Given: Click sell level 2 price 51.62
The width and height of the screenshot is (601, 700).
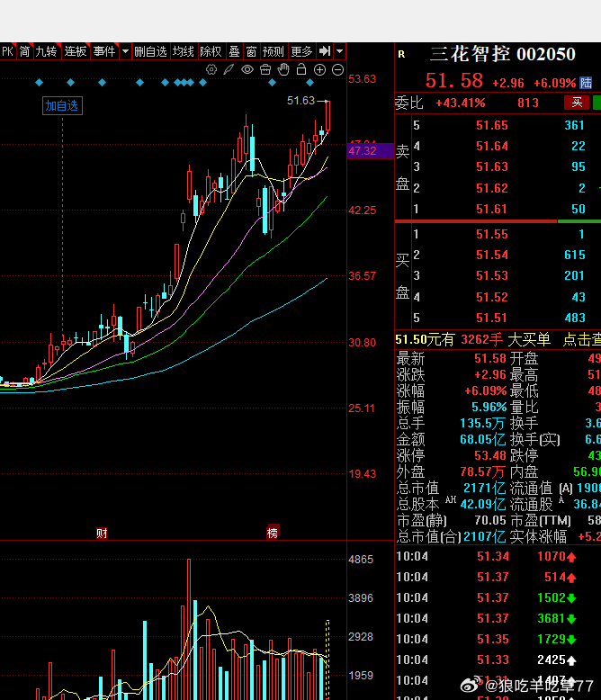Looking at the screenshot, I should click(x=492, y=188).
